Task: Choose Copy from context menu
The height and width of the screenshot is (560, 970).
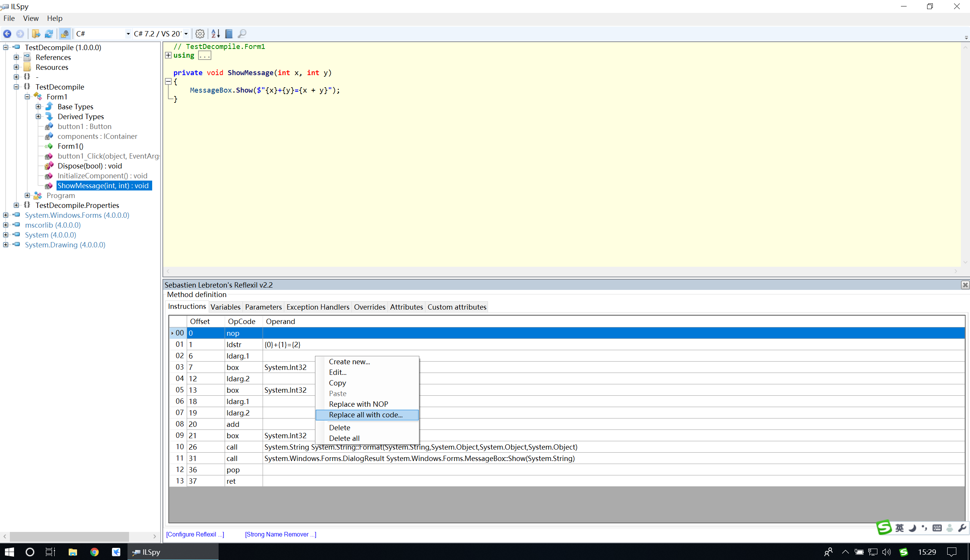Action: tap(367, 383)
